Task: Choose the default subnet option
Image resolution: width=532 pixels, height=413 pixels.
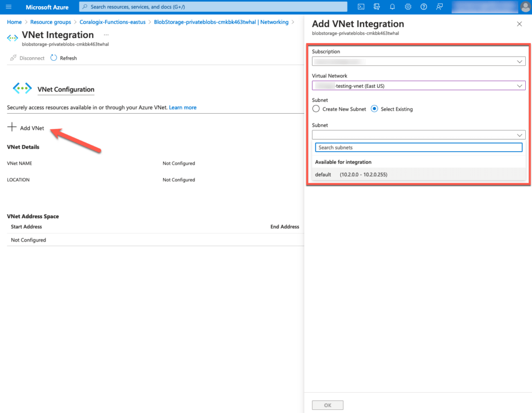Action: (x=418, y=175)
